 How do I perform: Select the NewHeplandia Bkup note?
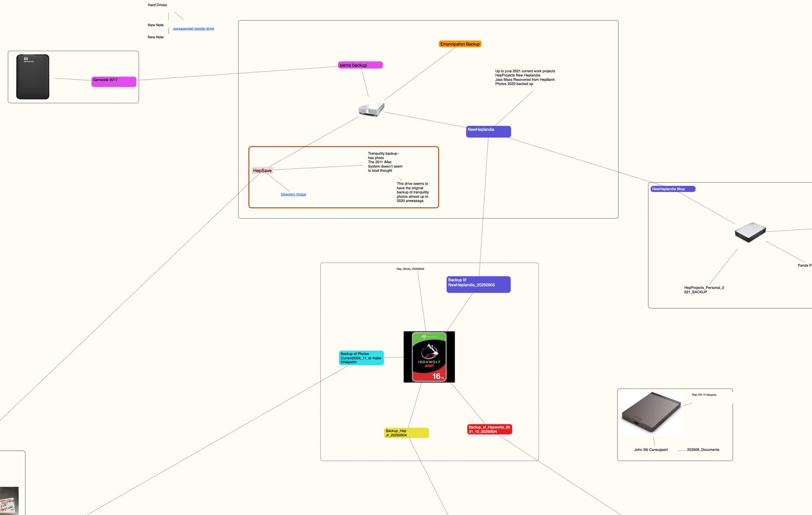pyautogui.click(x=672, y=189)
